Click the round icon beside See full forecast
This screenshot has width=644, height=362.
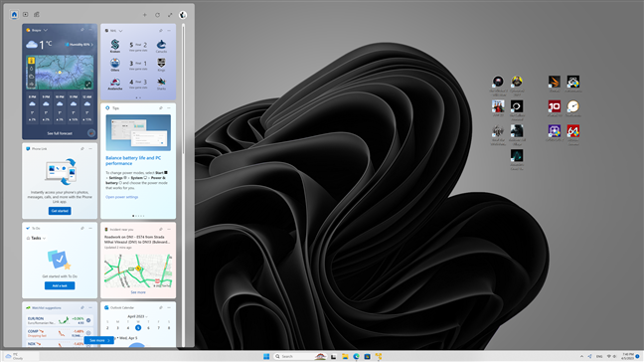91,133
